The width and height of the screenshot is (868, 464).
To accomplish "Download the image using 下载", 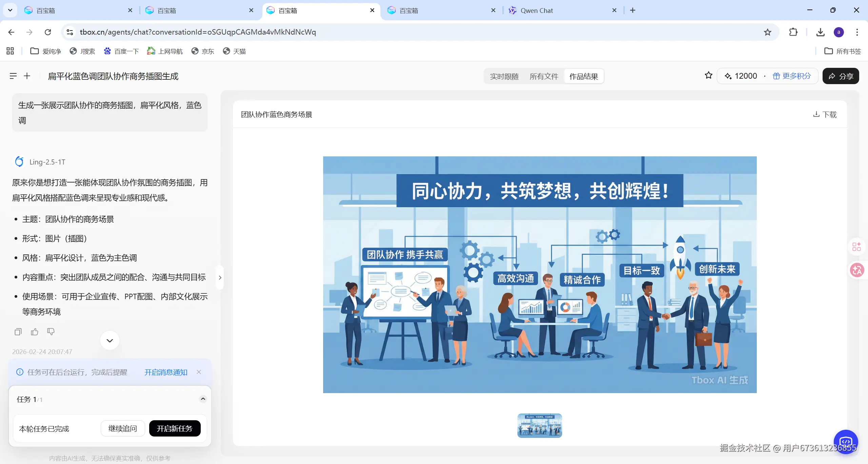I will point(825,114).
